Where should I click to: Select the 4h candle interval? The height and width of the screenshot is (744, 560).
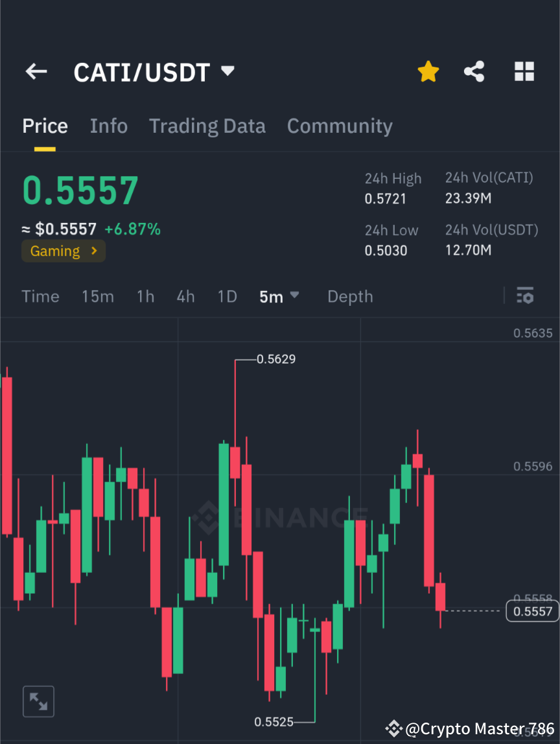(x=186, y=296)
